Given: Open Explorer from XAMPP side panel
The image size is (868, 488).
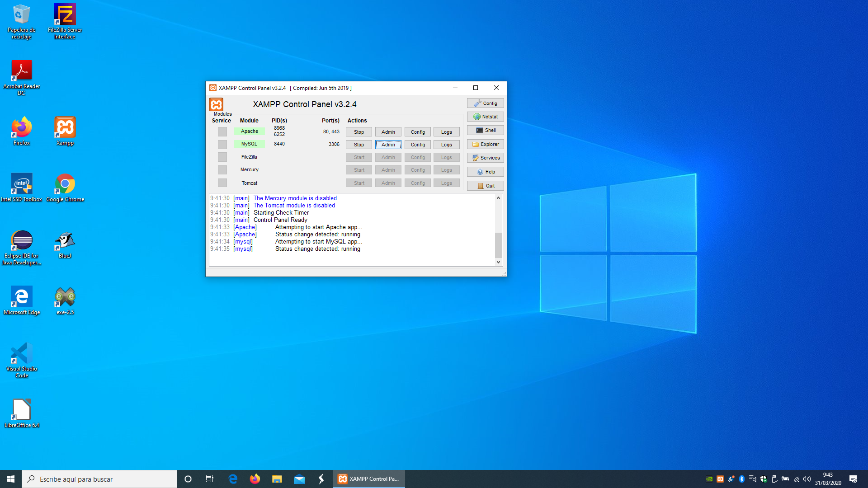Looking at the screenshot, I should pos(485,144).
